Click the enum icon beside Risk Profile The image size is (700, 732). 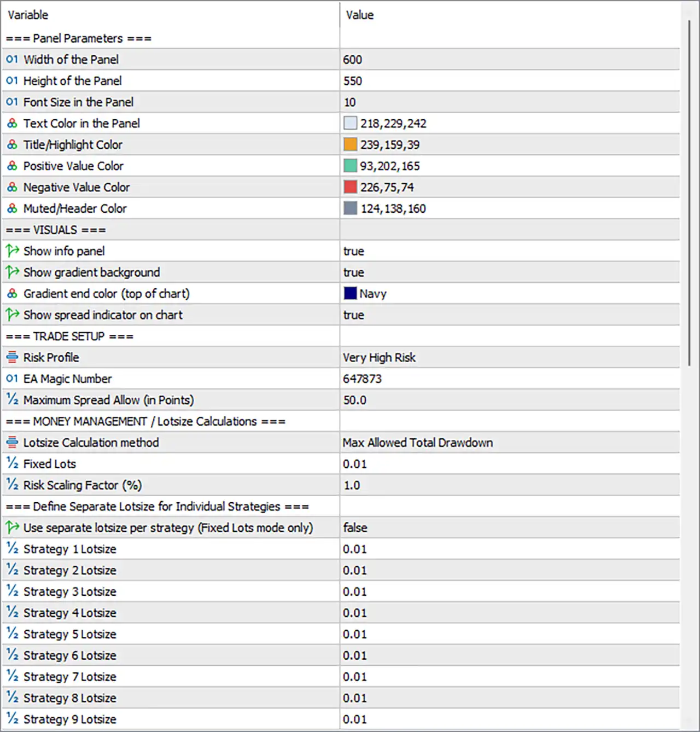tap(12, 357)
